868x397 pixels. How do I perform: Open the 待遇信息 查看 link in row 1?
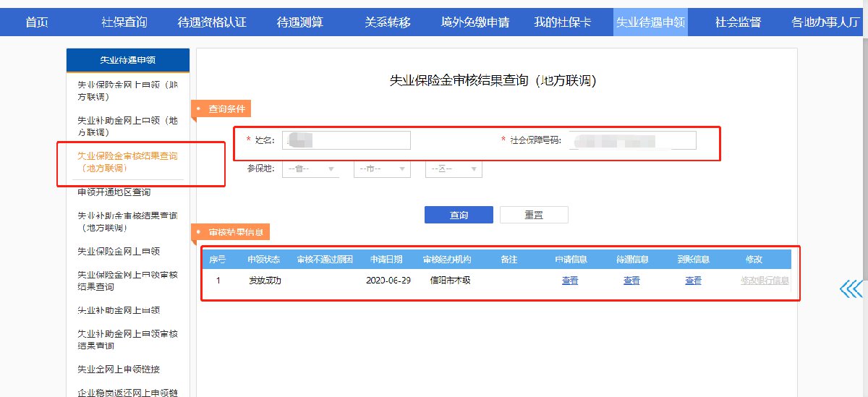631,281
